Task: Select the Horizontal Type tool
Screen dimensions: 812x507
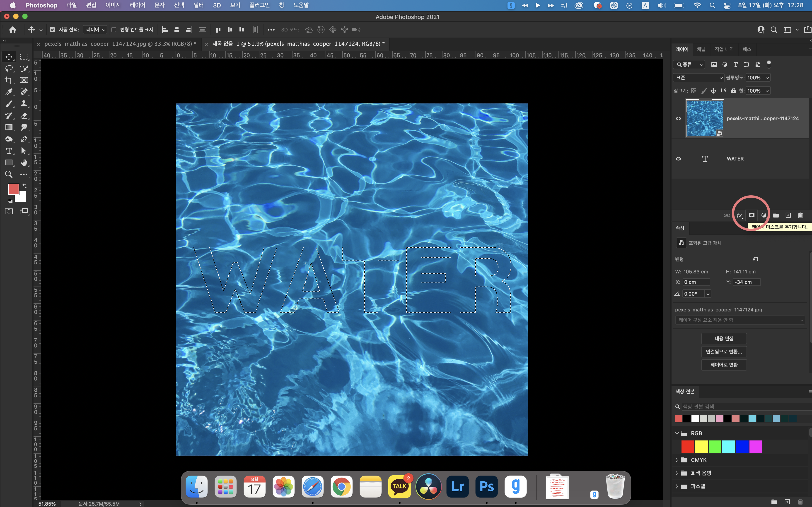Action: click(9, 151)
